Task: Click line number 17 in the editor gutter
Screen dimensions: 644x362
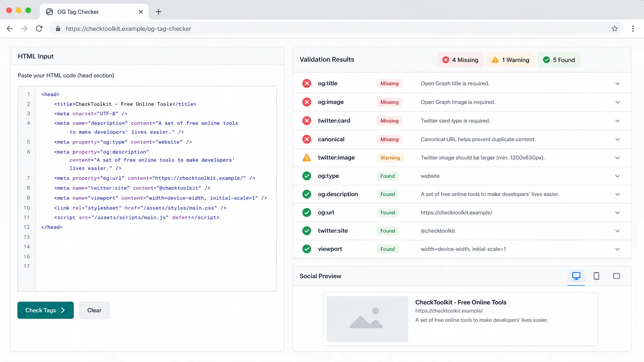Action: click(x=27, y=266)
